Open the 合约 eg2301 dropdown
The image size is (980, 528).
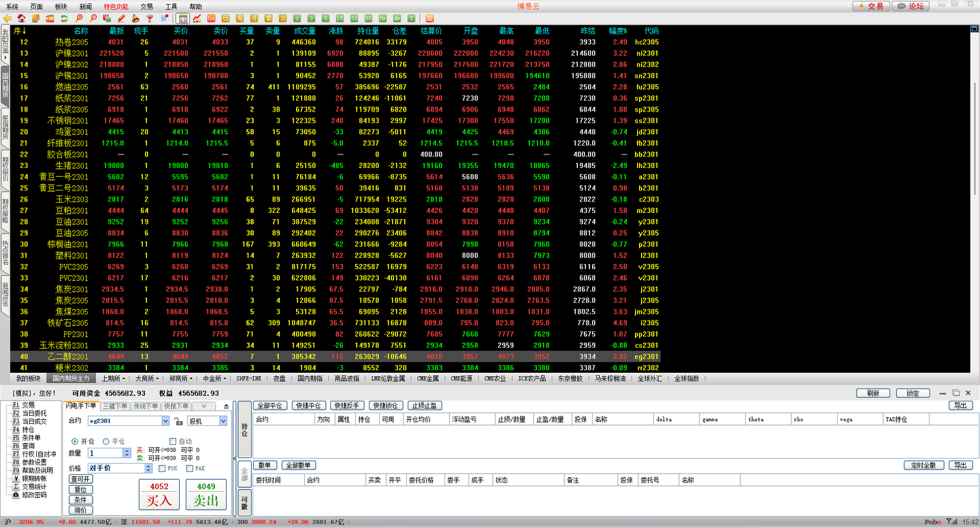click(165, 421)
